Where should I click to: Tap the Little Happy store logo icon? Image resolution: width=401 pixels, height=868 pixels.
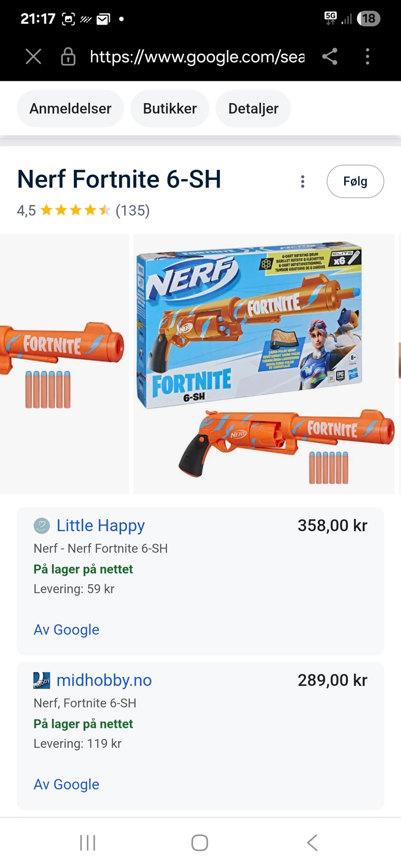tap(42, 526)
